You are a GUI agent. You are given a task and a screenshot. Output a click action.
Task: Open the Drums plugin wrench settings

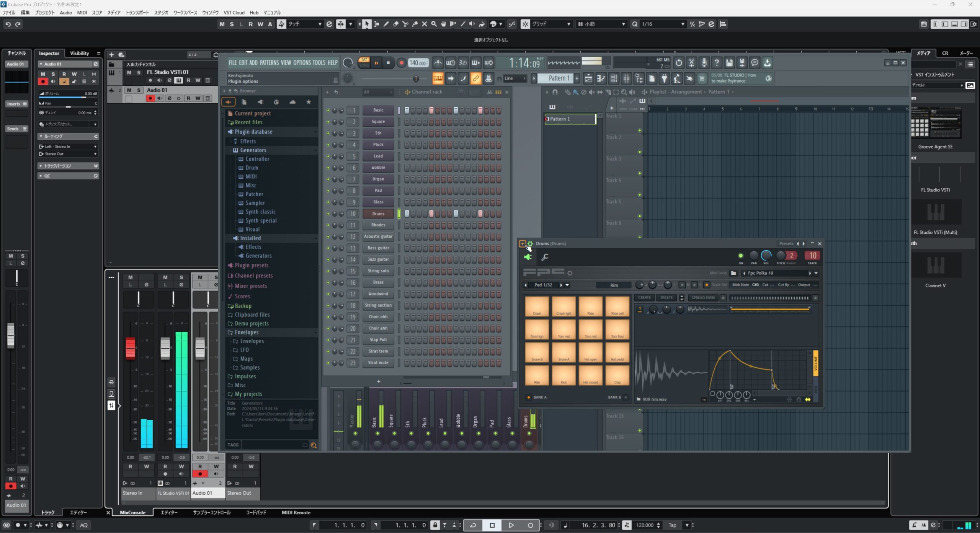[x=545, y=257]
